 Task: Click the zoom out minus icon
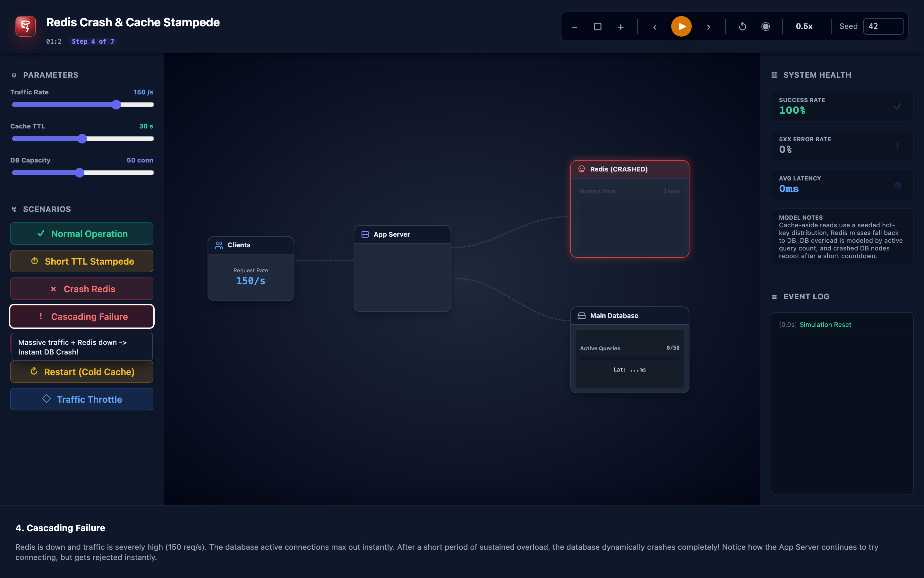point(574,27)
